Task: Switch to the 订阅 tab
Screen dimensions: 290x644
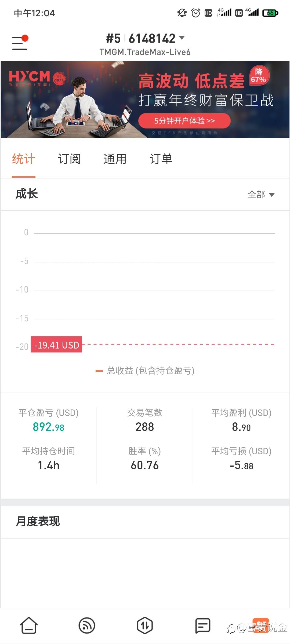Action: (69, 159)
